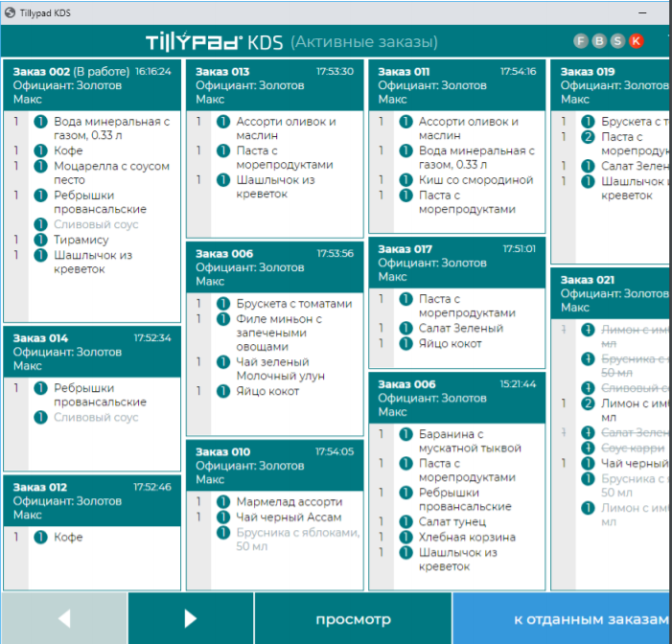The height and width of the screenshot is (644, 672).
Task: Click course 2 icon beside Паста in order 019
Action: pyautogui.click(x=588, y=137)
